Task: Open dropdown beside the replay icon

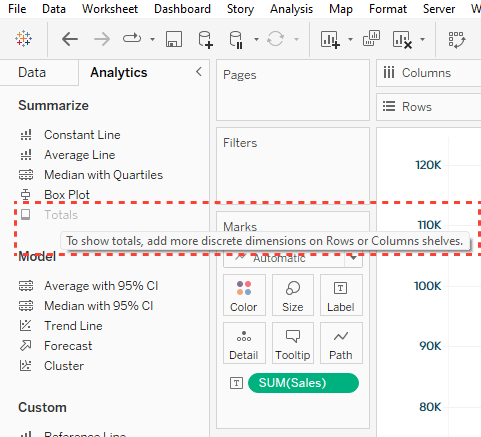Action: point(152,39)
